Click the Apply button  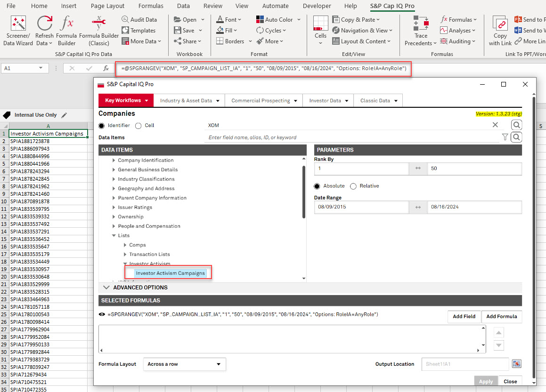tap(486, 381)
